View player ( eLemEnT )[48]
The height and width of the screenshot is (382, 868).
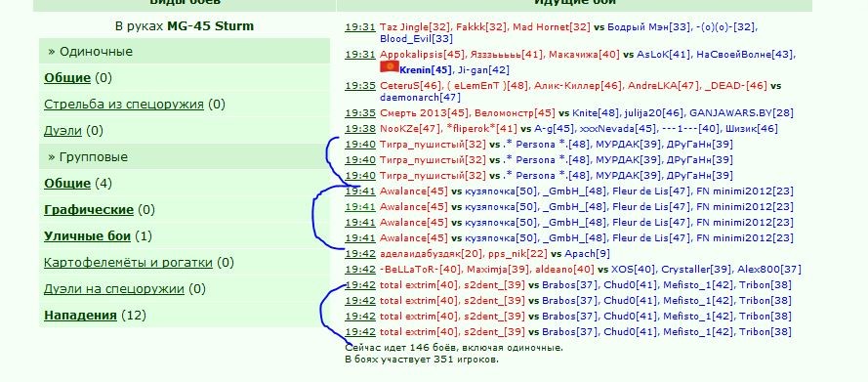tap(487, 86)
